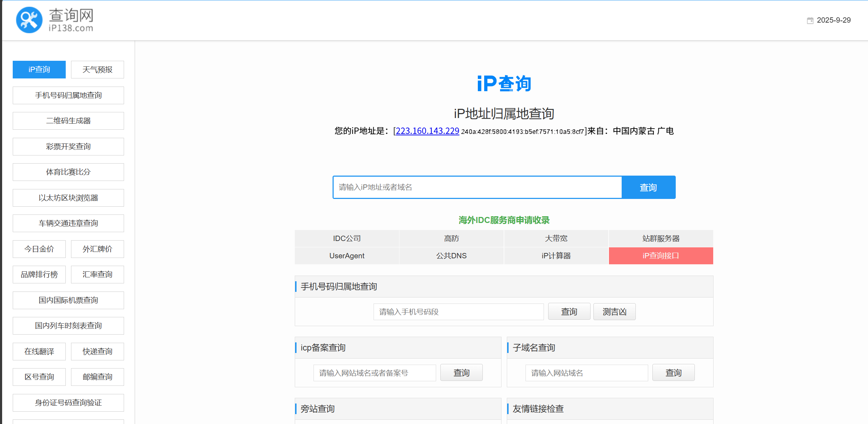This screenshot has width=868, height=424.
Task: Click 查询 in the icp备案查询 section
Action: 461,372
